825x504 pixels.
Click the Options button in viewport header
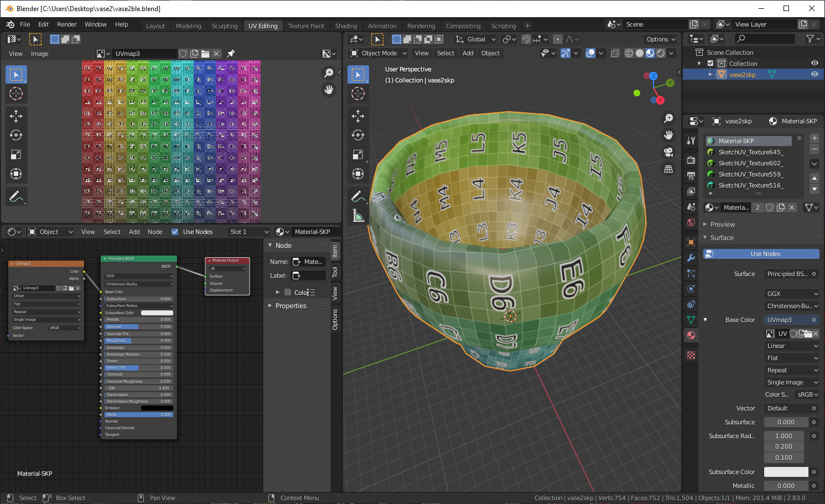661,39
